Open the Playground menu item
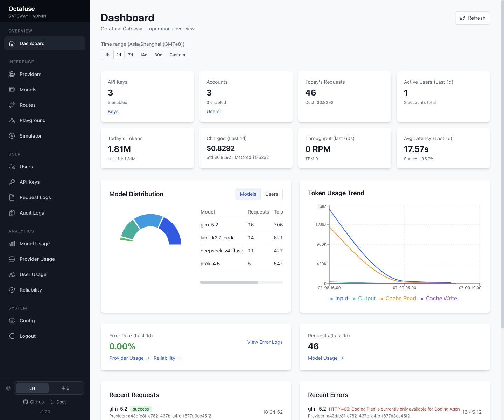 (45, 120)
